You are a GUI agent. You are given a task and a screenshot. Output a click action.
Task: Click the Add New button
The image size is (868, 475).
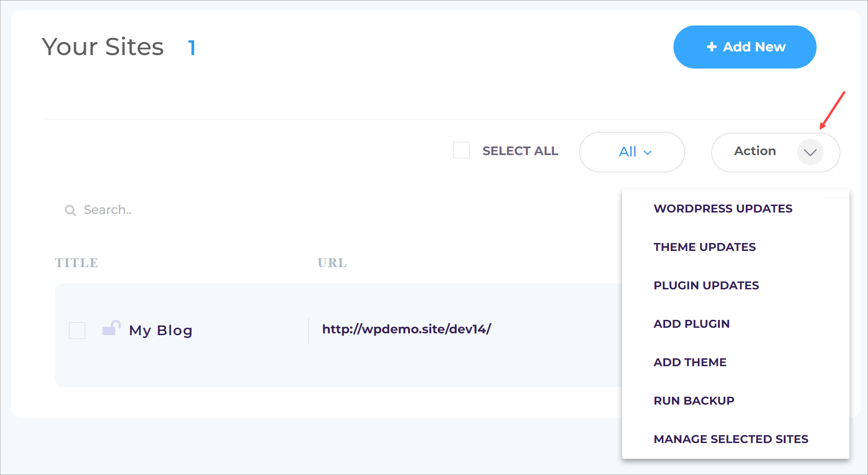(745, 47)
